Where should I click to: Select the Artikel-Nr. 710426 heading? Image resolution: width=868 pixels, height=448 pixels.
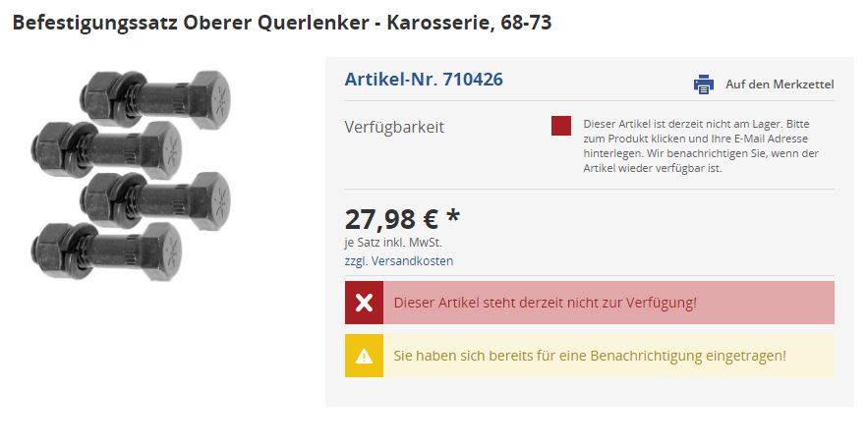point(424,80)
